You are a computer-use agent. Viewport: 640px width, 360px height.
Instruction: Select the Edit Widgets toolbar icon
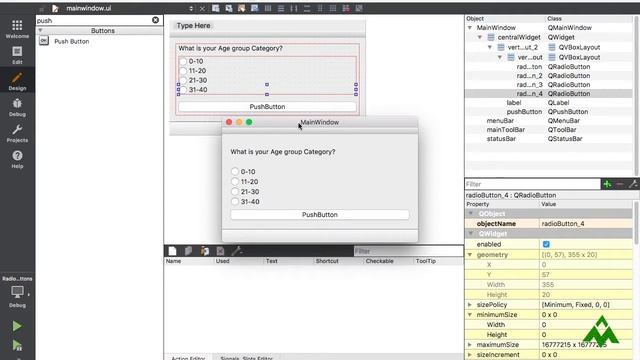pyautogui.click(x=216, y=8)
